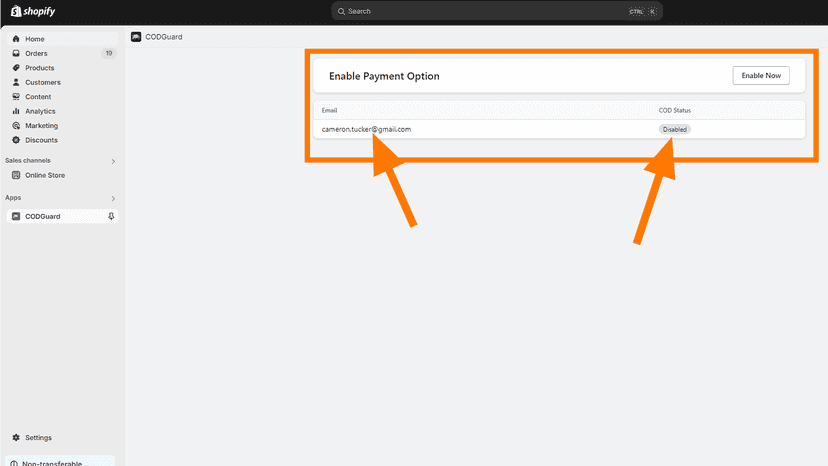Image resolution: width=828 pixels, height=466 pixels.
Task: Expand the Sales channels chevron
Action: click(x=113, y=161)
